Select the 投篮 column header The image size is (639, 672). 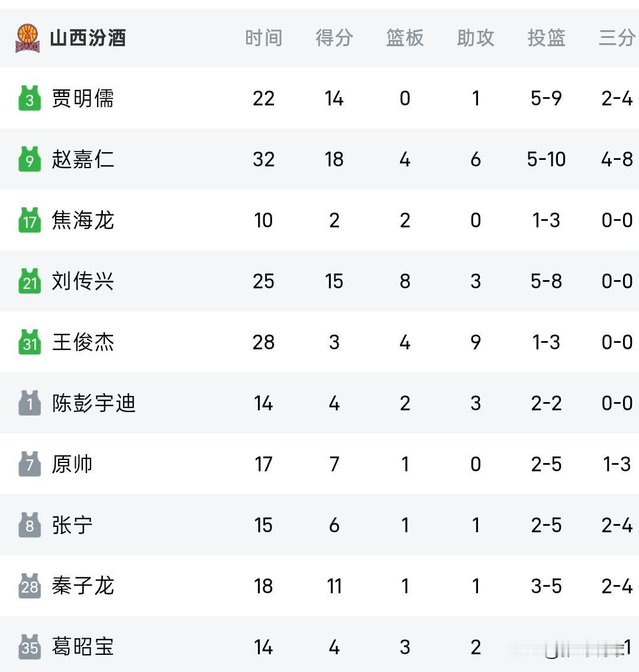[546, 38]
